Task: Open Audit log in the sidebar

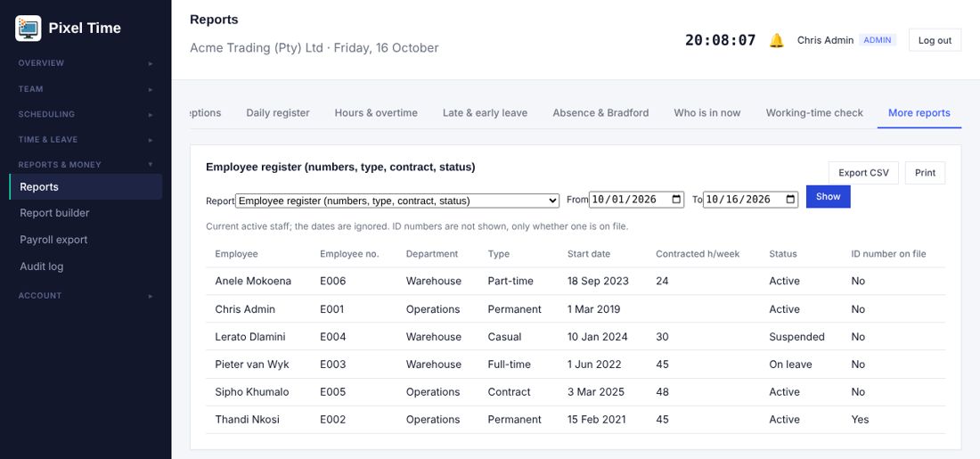Action: click(86, 266)
